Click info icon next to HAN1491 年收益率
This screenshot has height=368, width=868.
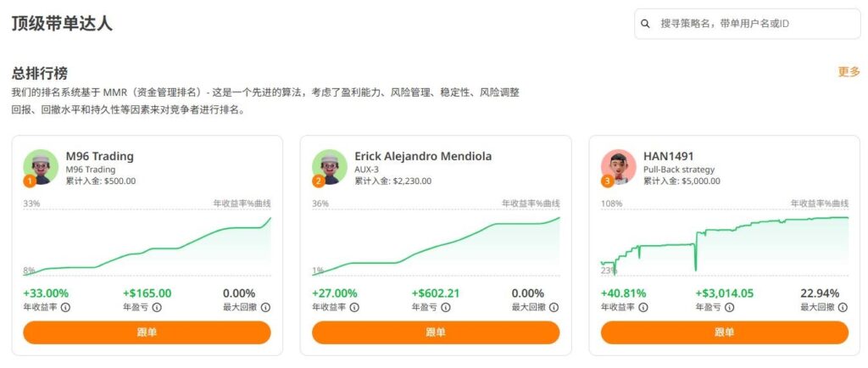click(x=643, y=307)
